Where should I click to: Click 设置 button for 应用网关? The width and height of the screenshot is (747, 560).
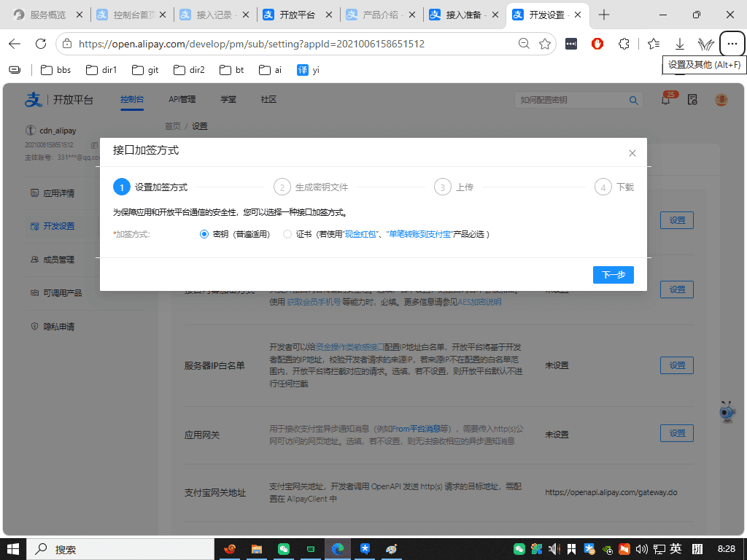(677, 433)
